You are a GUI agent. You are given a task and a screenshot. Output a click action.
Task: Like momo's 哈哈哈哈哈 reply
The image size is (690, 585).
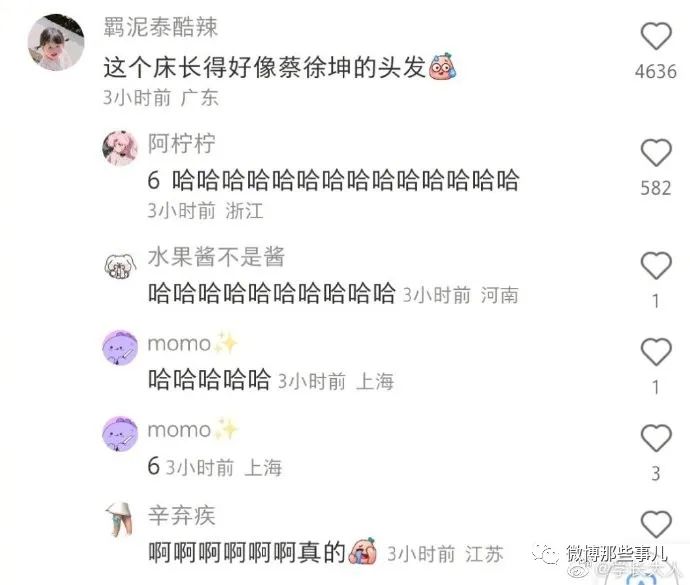(x=656, y=351)
